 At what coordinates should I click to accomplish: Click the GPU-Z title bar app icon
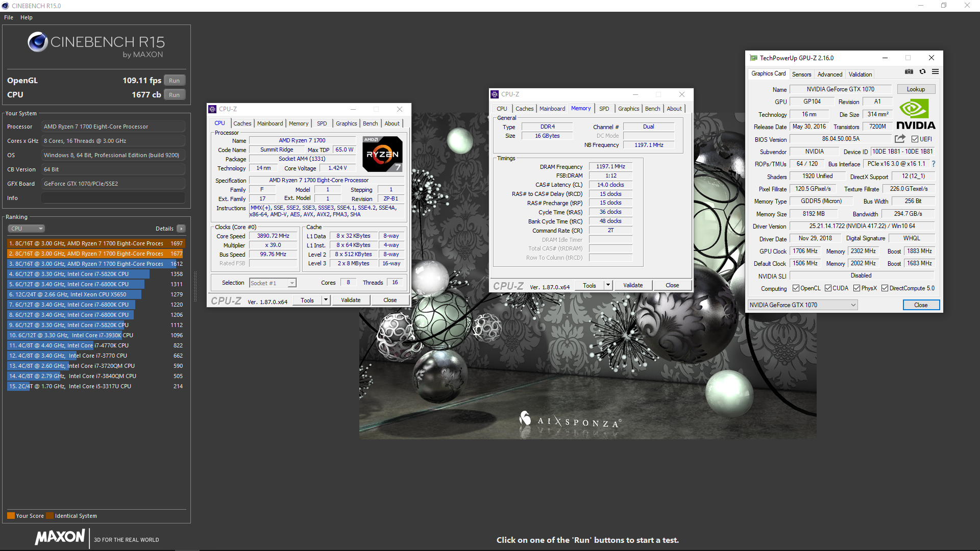(x=753, y=58)
